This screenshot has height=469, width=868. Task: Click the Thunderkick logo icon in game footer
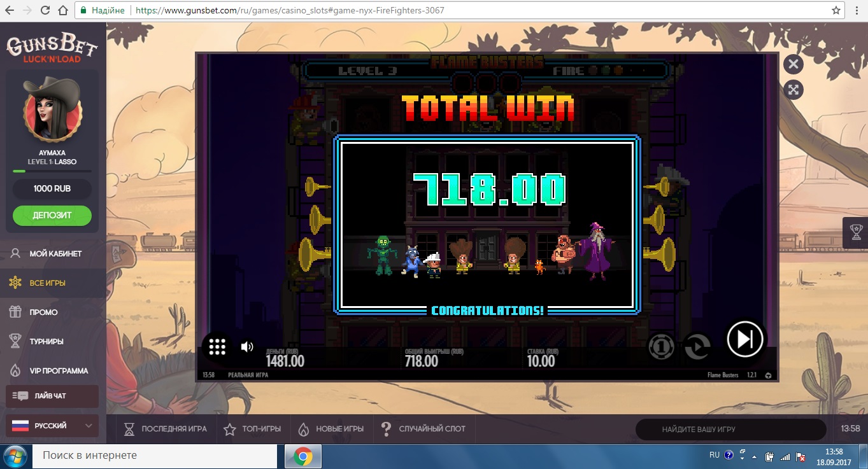point(769,375)
